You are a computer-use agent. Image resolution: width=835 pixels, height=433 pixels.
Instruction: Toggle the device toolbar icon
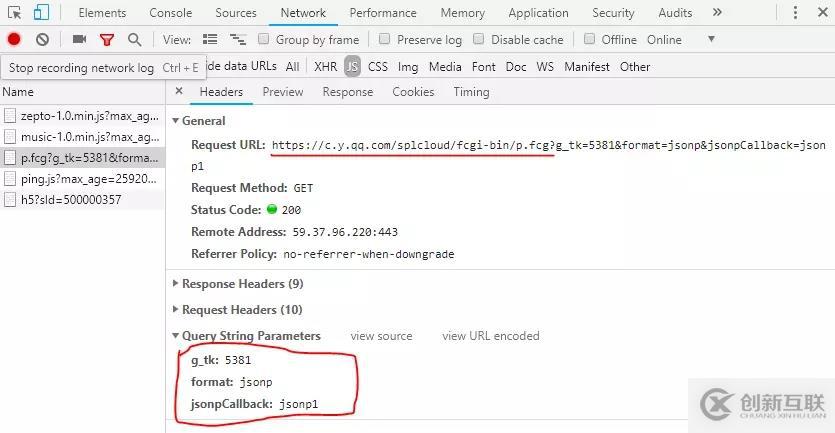tap(41, 13)
